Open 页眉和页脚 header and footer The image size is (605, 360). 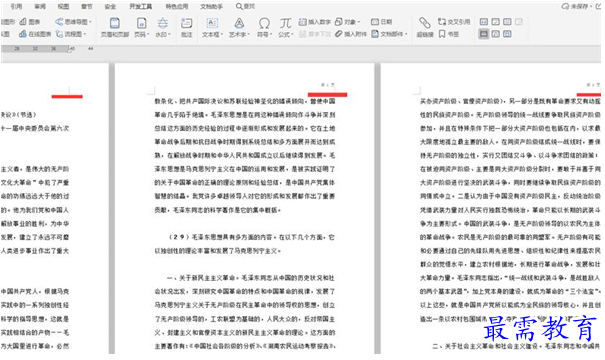[x=115, y=27]
